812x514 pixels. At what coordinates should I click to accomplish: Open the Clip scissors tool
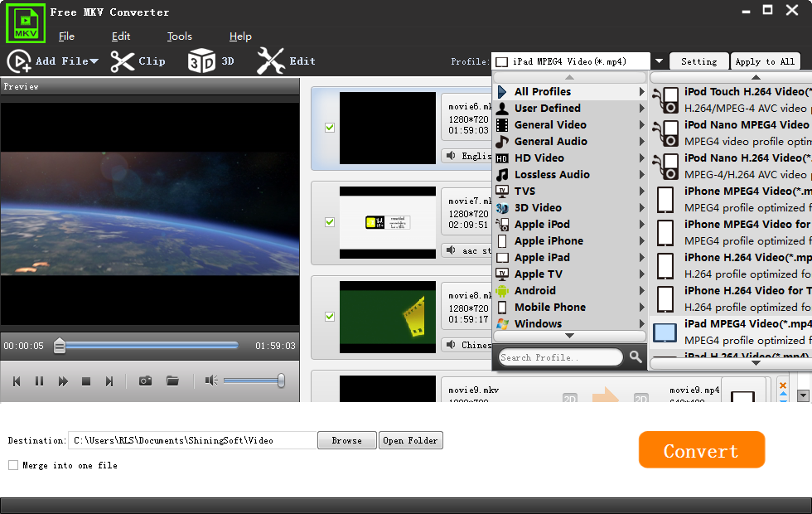click(x=123, y=61)
